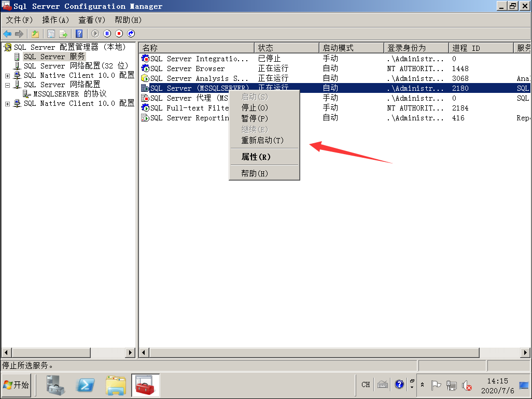
Task: Expand first SQL Native Client 10.0 node
Action: point(7,76)
